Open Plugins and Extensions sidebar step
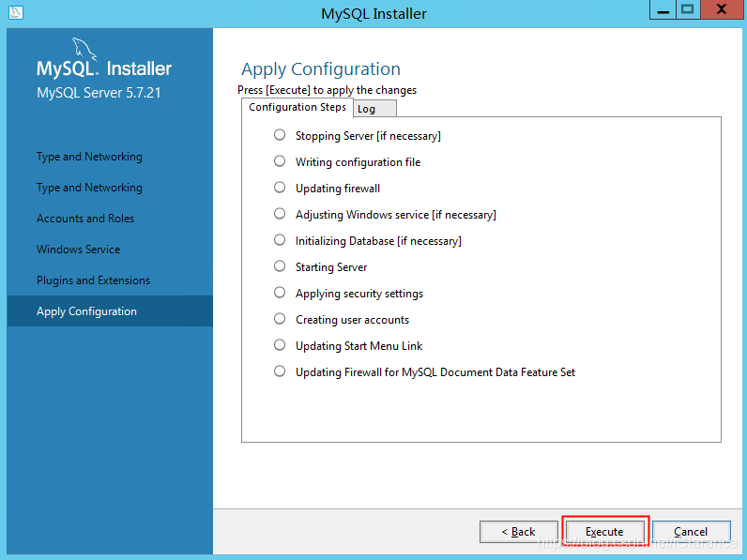Screen dimensions: 747x560 pos(94,280)
